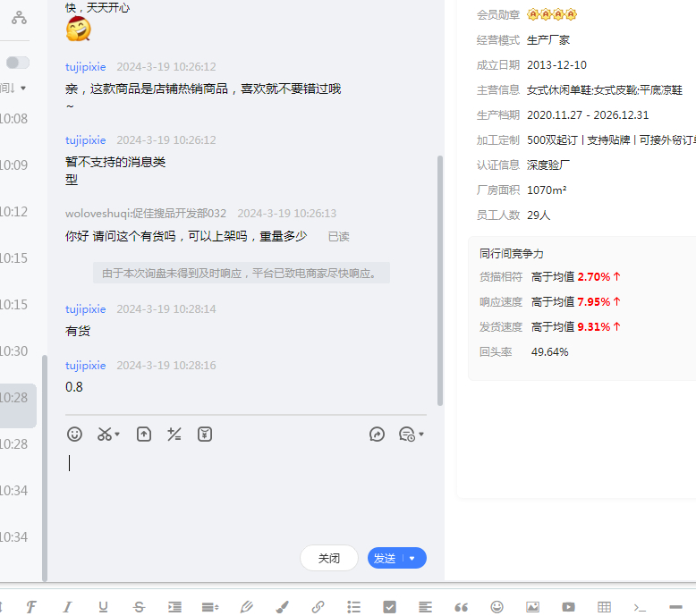The height and width of the screenshot is (616, 696).
Task: Open the emoji picker in chat toolbar
Action: click(x=74, y=435)
